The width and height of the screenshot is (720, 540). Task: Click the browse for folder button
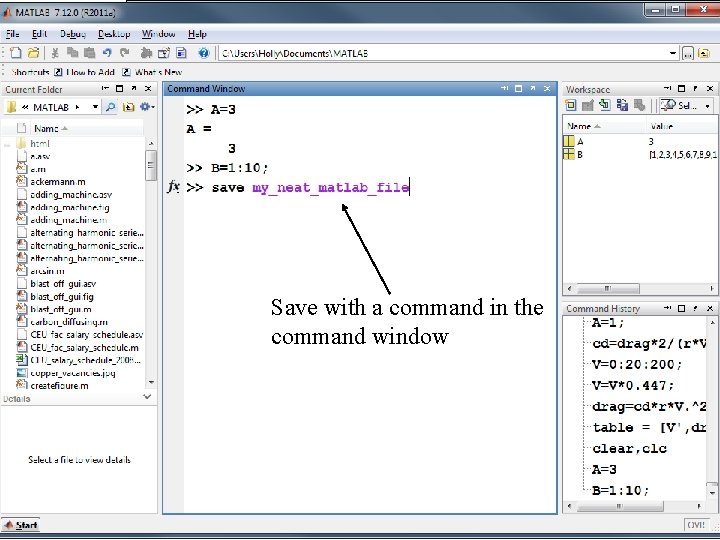(x=687, y=54)
